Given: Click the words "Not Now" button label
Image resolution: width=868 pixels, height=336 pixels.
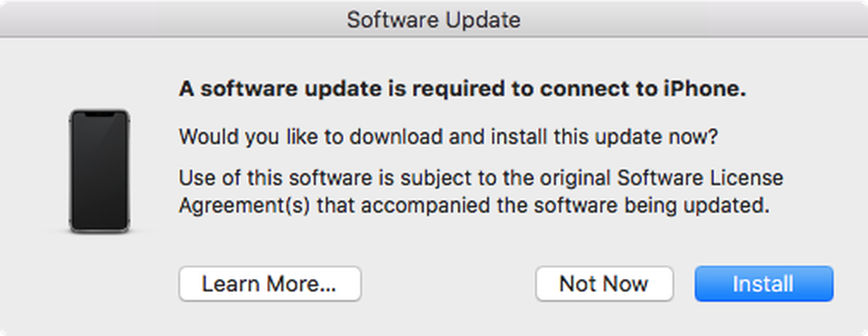Looking at the screenshot, I should tap(604, 284).
